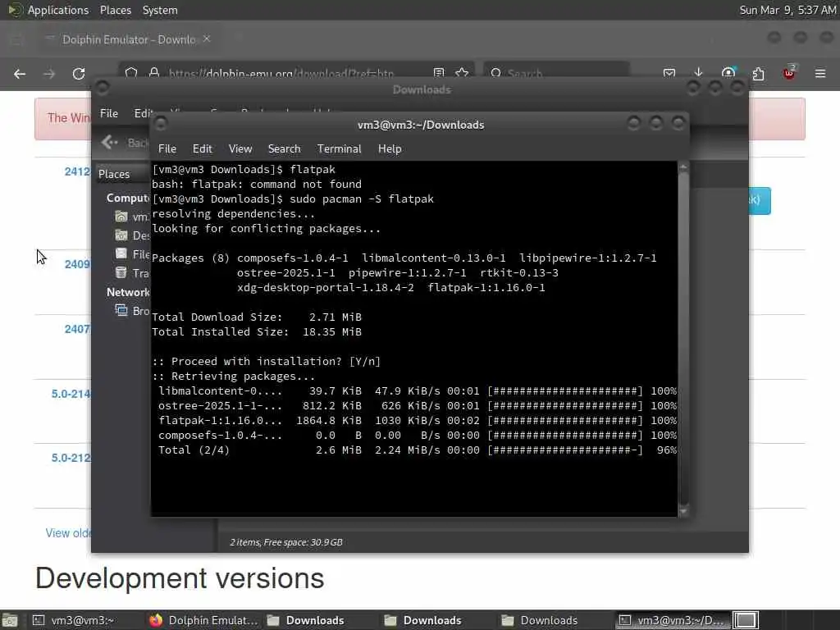Click the show desktop icon in taskbar
840x630 pixels.
coord(10,620)
